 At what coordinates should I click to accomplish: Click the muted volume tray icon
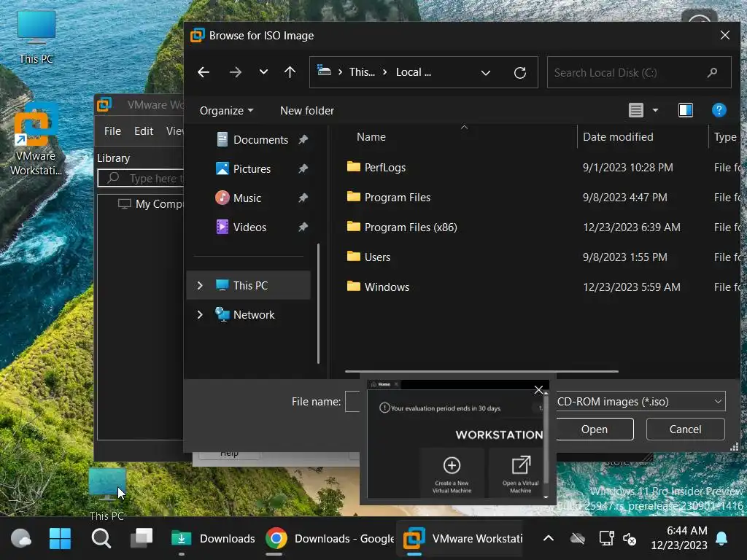[x=630, y=539]
